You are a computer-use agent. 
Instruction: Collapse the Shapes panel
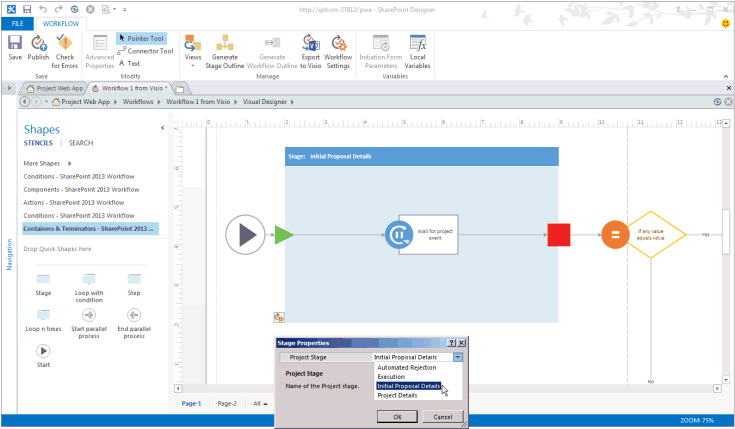click(163, 128)
